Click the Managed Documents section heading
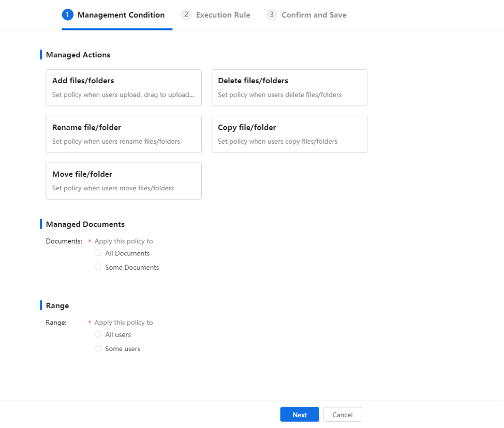The height and width of the screenshot is (428, 504). coord(85,224)
